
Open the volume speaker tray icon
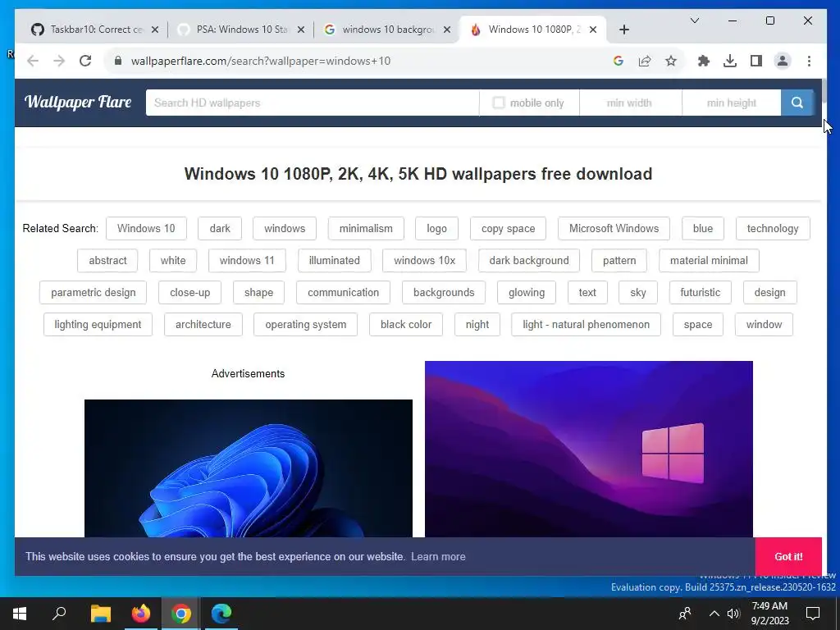click(733, 614)
